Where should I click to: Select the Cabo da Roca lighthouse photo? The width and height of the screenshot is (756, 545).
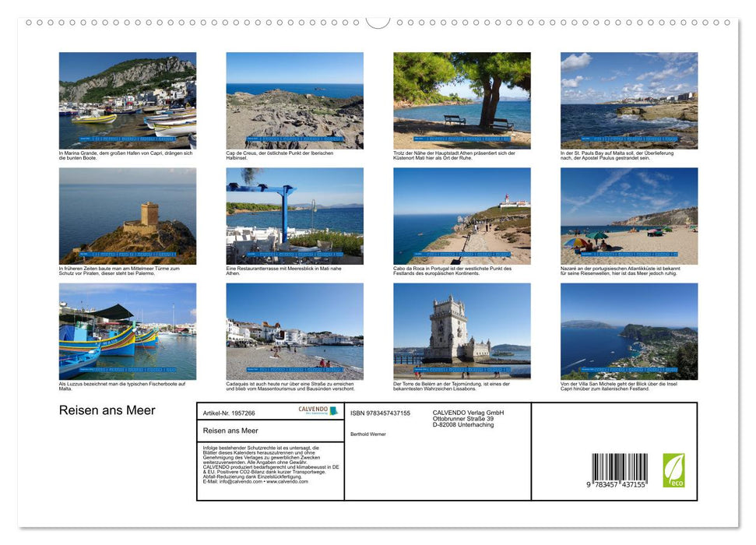pos(462,215)
